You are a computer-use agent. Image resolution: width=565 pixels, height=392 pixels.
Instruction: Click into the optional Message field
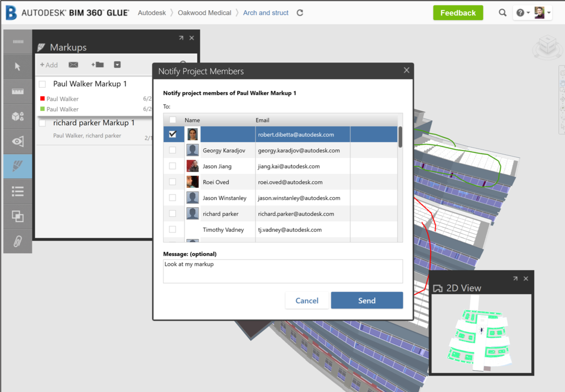pyautogui.click(x=283, y=271)
